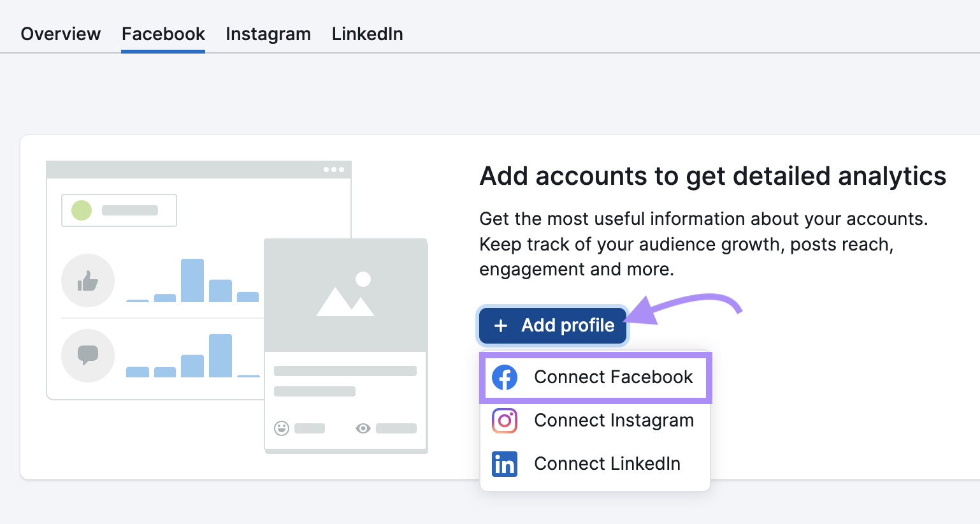Click the thumbs-up like icon in the illustration

pos(88,280)
